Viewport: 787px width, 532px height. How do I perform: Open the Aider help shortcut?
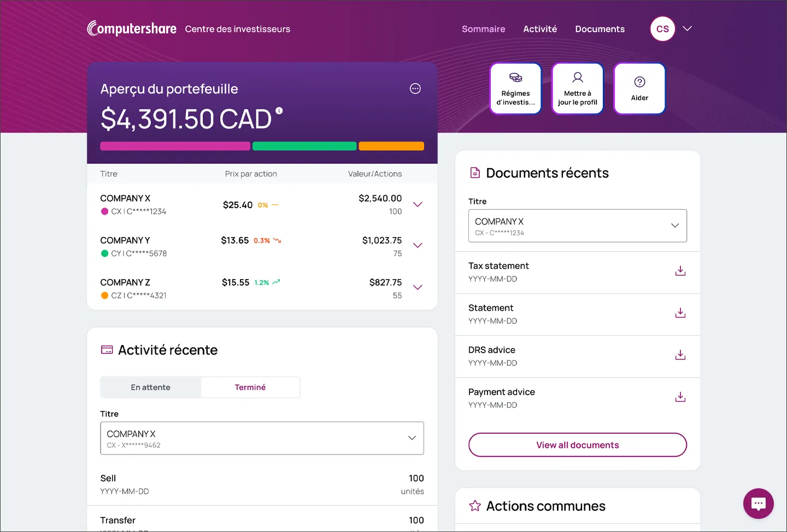tap(639, 88)
